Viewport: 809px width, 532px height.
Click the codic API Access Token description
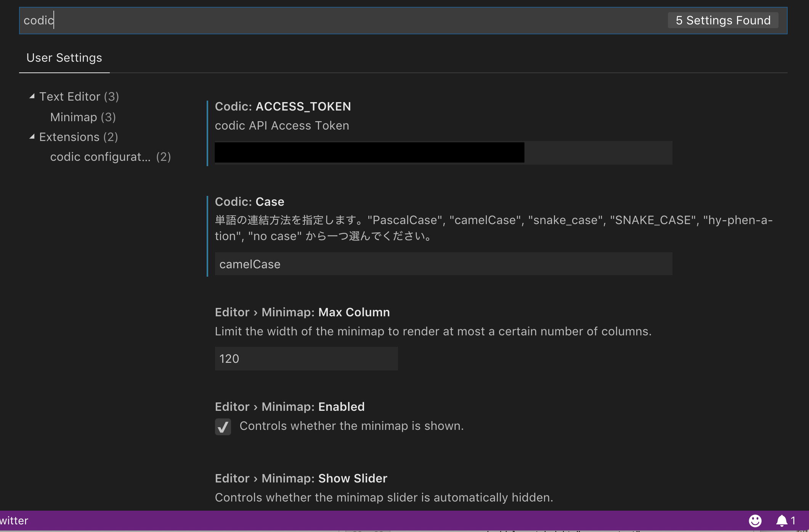tap(282, 125)
